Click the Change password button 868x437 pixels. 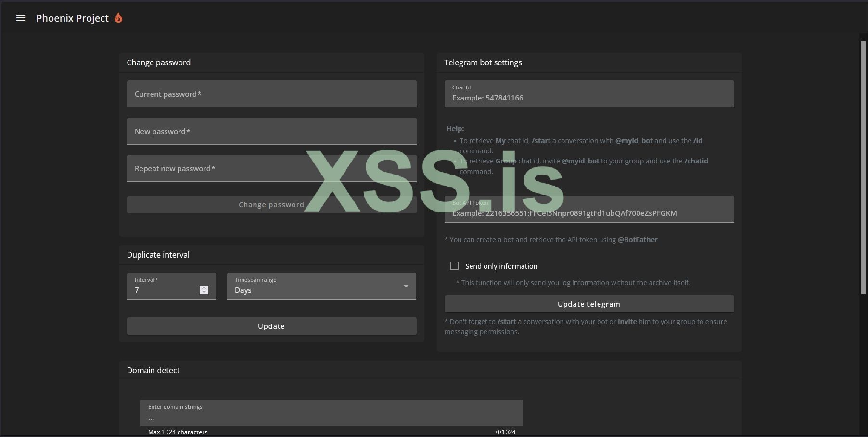pyautogui.click(x=271, y=204)
